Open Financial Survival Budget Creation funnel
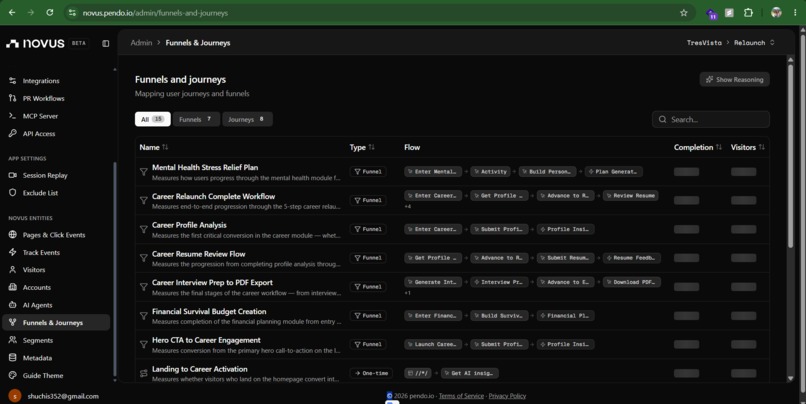 pyautogui.click(x=209, y=311)
